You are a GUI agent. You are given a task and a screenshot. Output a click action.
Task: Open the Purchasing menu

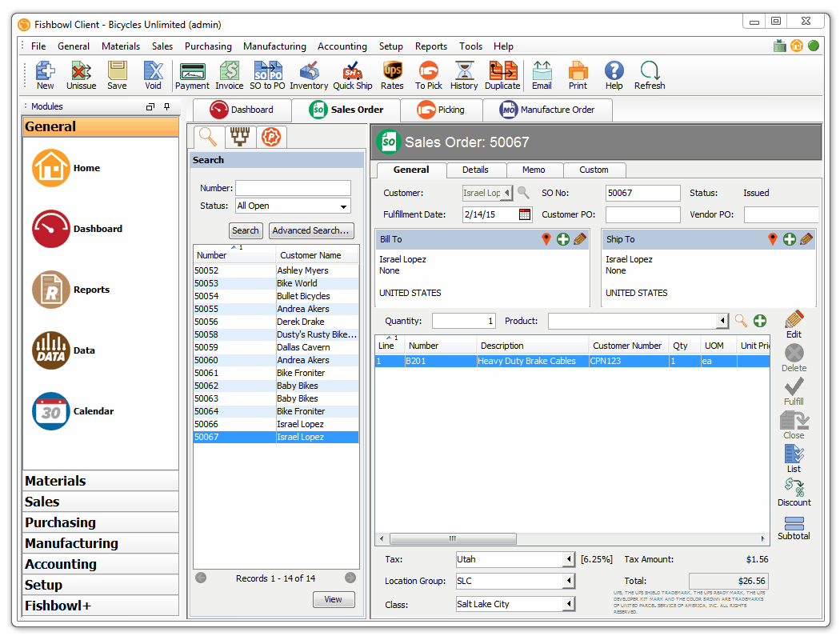tap(208, 46)
